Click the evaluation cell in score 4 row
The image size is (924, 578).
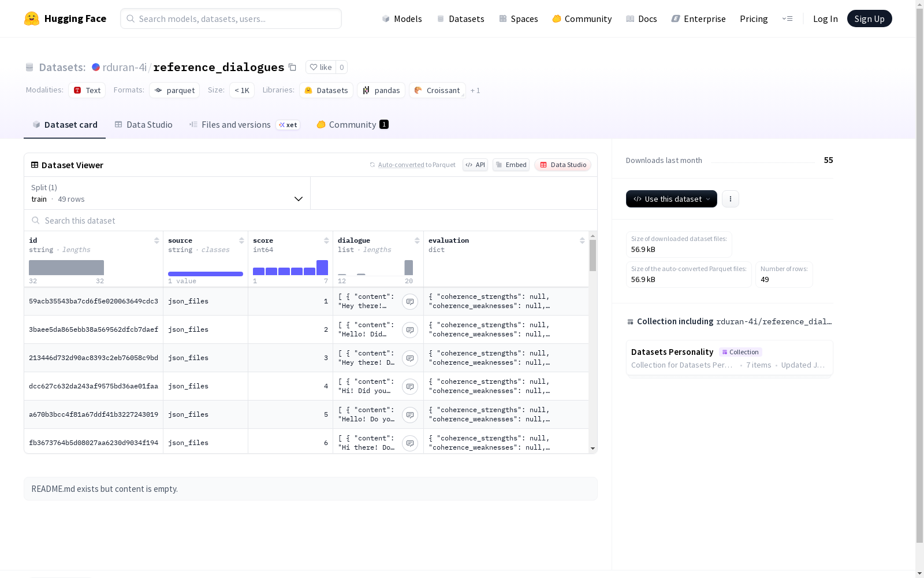506,386
